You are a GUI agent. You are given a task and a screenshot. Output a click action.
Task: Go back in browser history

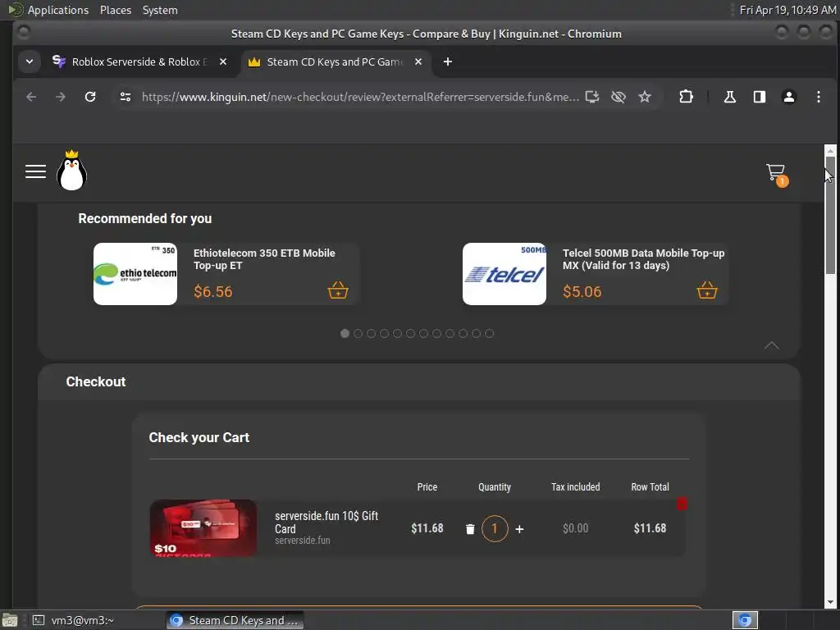[x=31, y=97]
